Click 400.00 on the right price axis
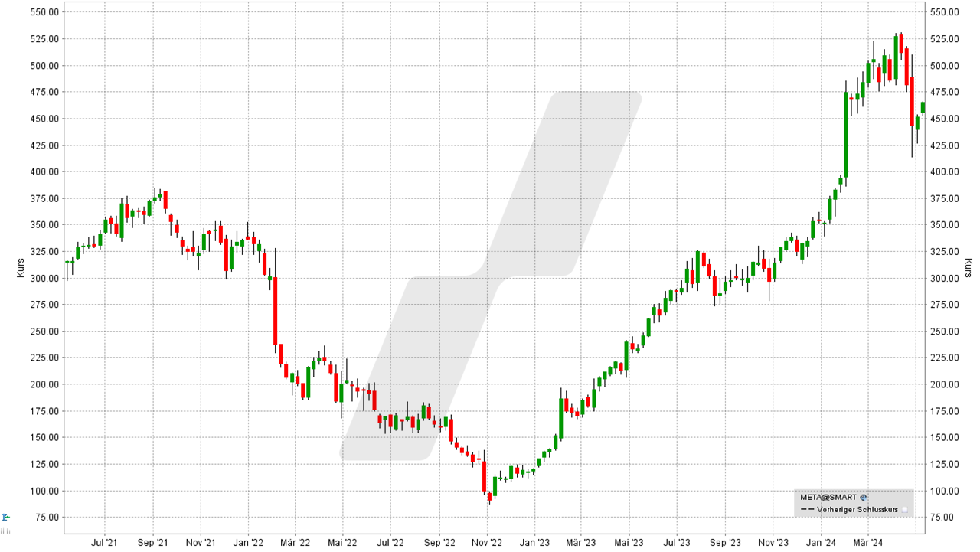The width and height of the screenshot is (980, 552). point(946,171)
